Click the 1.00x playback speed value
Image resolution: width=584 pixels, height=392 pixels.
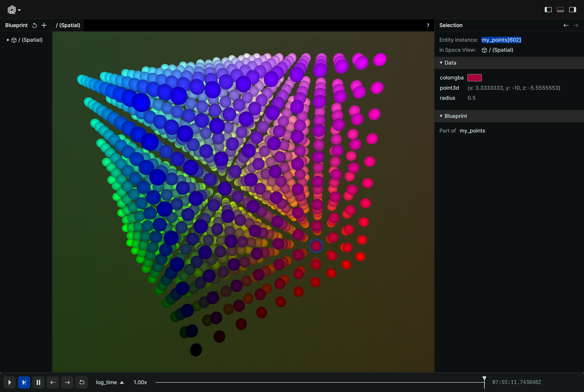[x=140, y=382]
